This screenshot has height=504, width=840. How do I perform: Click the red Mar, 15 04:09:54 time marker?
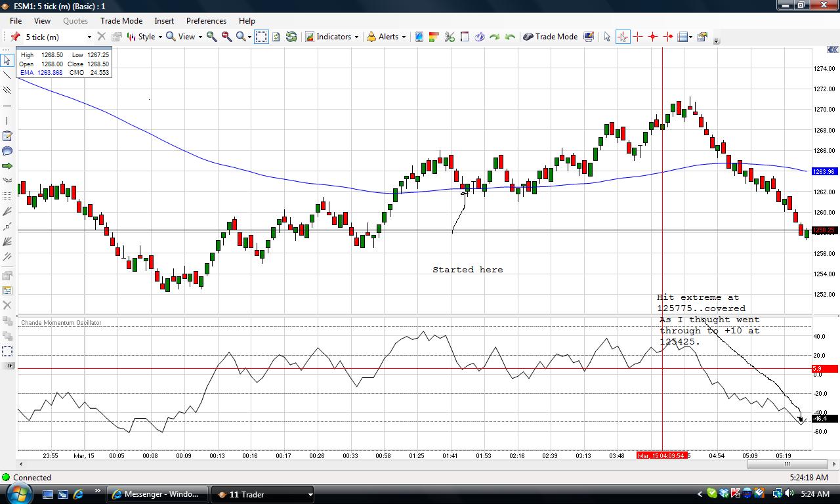coord(662,455)
